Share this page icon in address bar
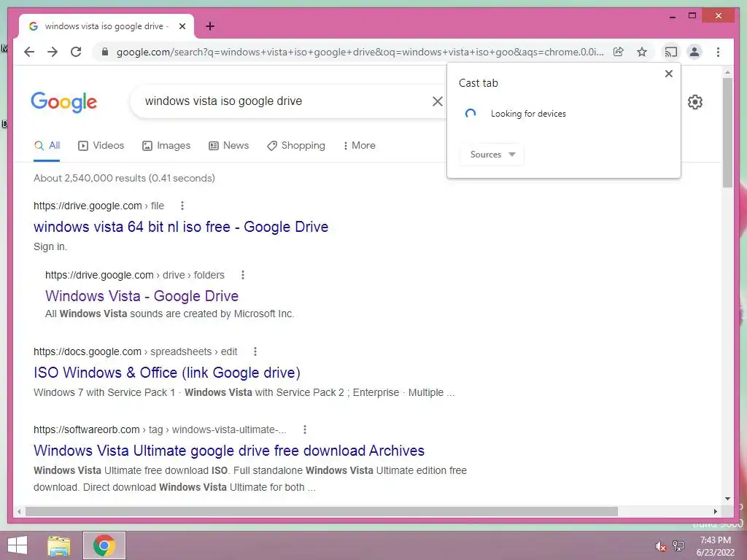747x560 pixels. (619, 52)
